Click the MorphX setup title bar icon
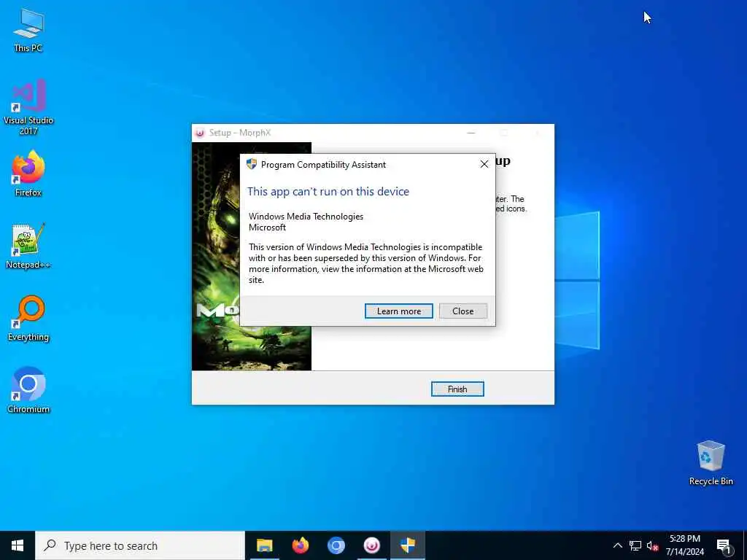The height and width of the screenshot is (560, 747). click(200, 133)
